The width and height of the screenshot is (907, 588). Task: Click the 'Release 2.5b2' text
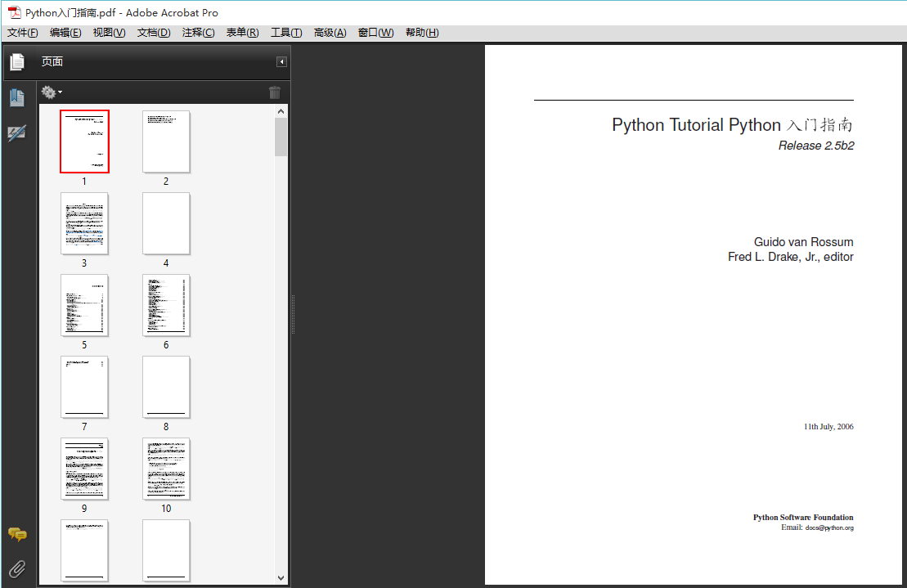(816, 146)
